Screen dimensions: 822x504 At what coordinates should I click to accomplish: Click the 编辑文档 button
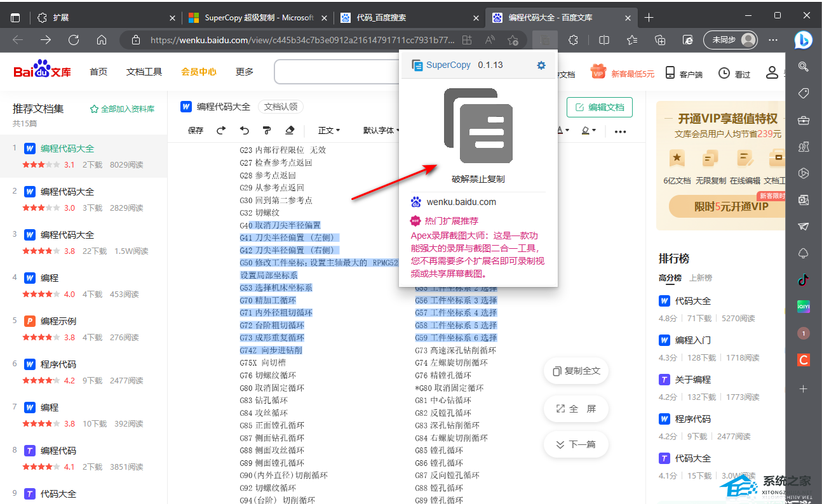[x=600, y=107]
